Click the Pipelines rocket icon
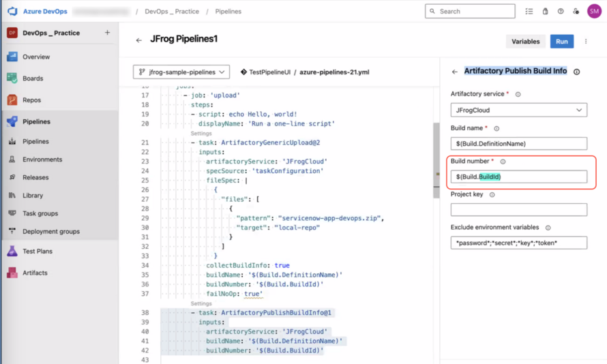This screenshot has width=607, height=364. [12, 121]
